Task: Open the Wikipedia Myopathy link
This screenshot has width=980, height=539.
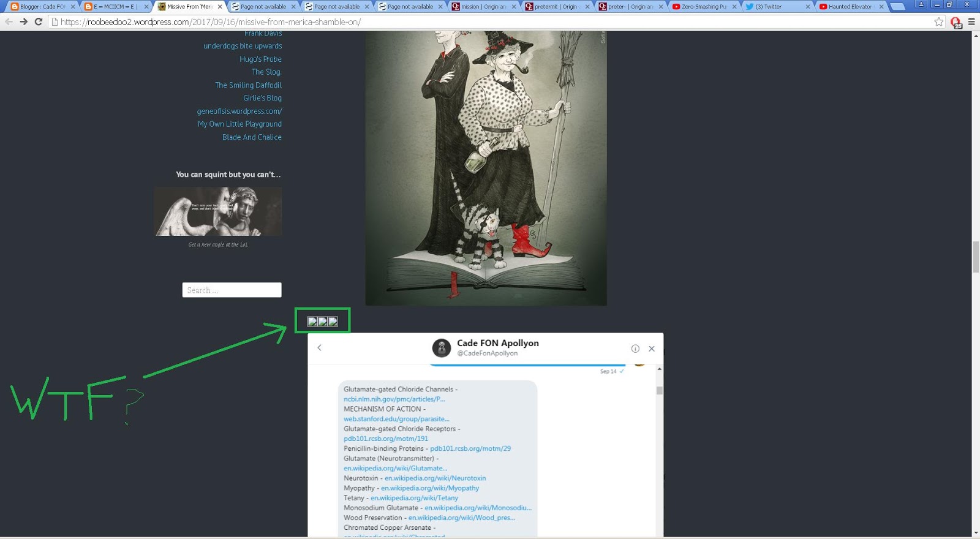Action: [430, 488]
